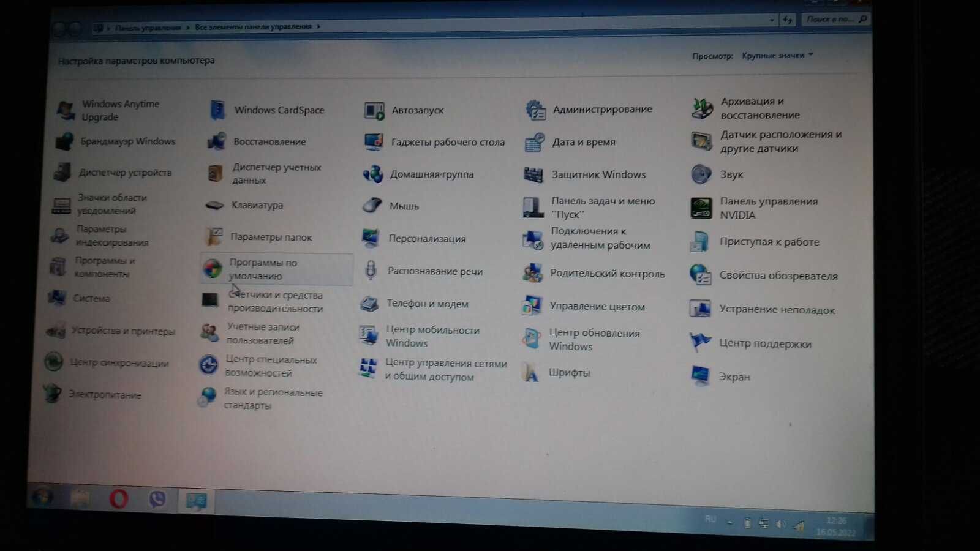The width and height of the screenshot is (980, 551).
Task: Click the Брандмауэр Windows icon
Action: point(64,141)
